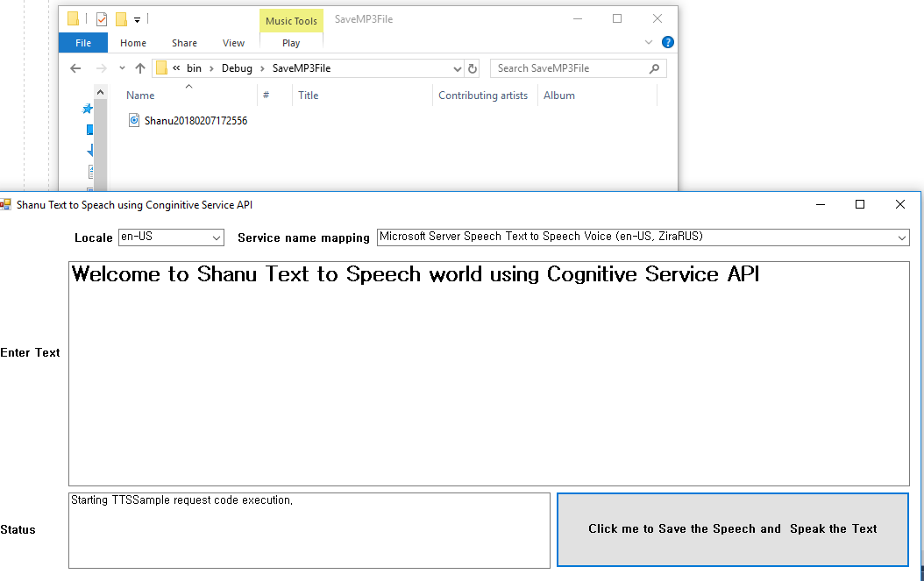Screen dimensions: 924x581
Task: Switch to the Home ribbon tab
Action: pos(133,43)
